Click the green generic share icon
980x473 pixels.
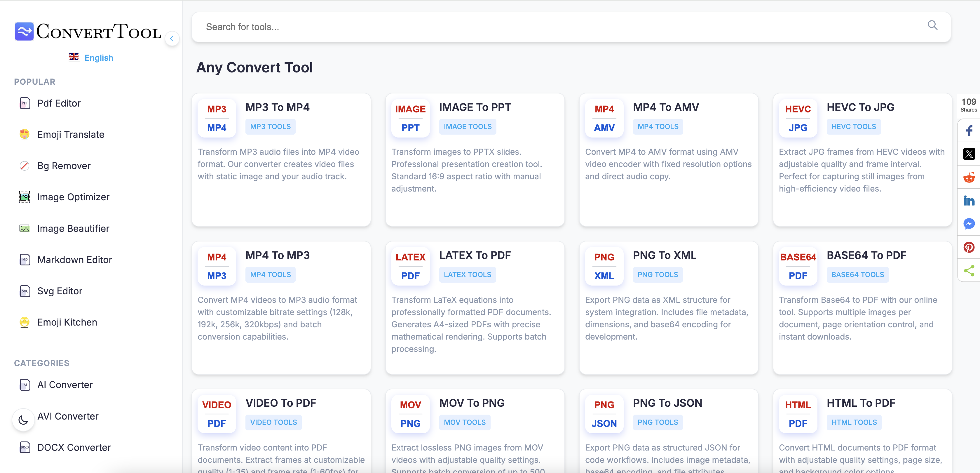point(969,271)
